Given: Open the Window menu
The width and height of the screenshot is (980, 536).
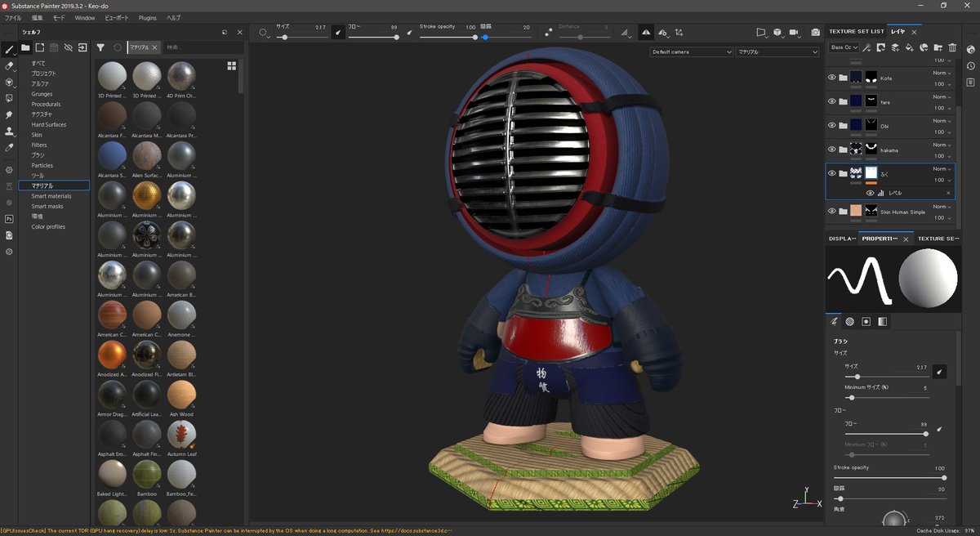Looking at the screenshot, I should (x=85, y=17).
